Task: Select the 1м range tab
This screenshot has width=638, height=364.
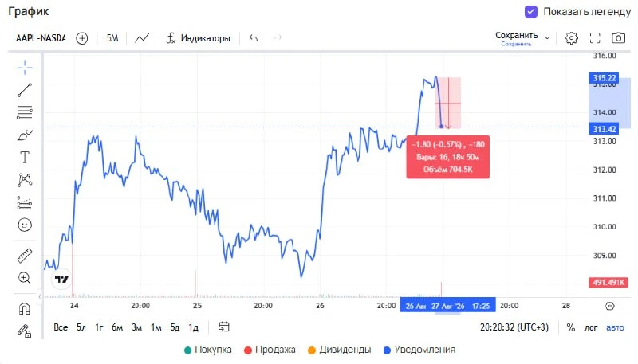Action: pyautogui.click(x=156, y=327)
